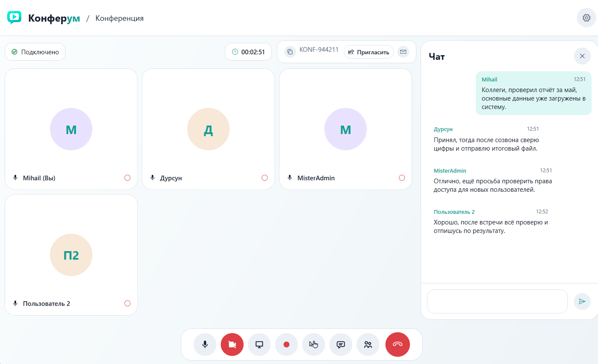The width and height of the screenshot is (598, 364).
Task: Select the П2 avatar circle
Action: point(71,255)
